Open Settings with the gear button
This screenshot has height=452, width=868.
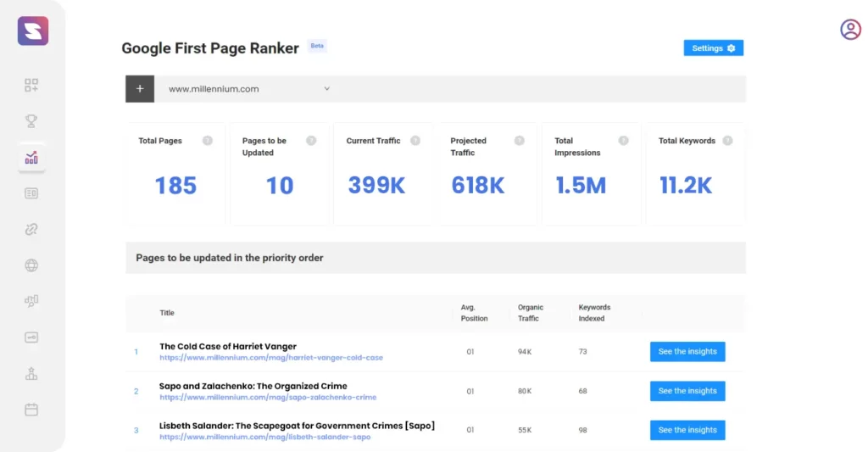[714, 48]
